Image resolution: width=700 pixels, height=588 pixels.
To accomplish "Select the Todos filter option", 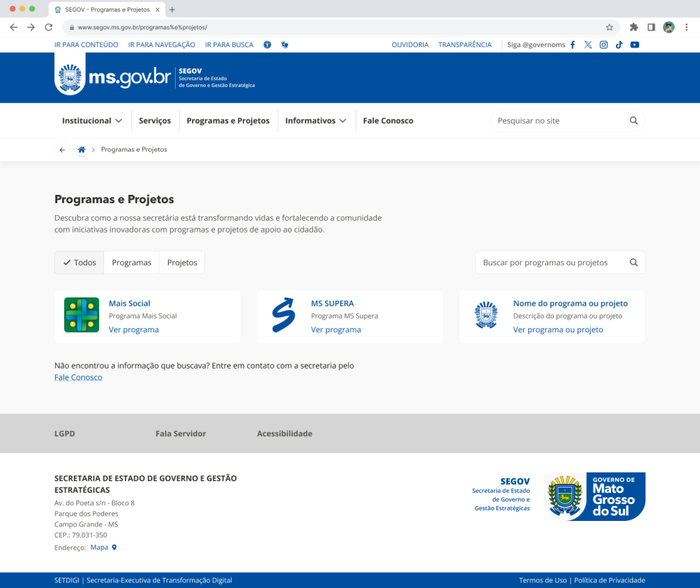I will [79, 262].
